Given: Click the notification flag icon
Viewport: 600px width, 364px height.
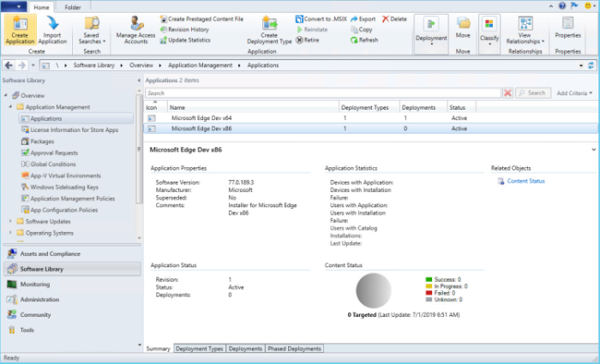Looking at the screenshot, I should point(574,6).
